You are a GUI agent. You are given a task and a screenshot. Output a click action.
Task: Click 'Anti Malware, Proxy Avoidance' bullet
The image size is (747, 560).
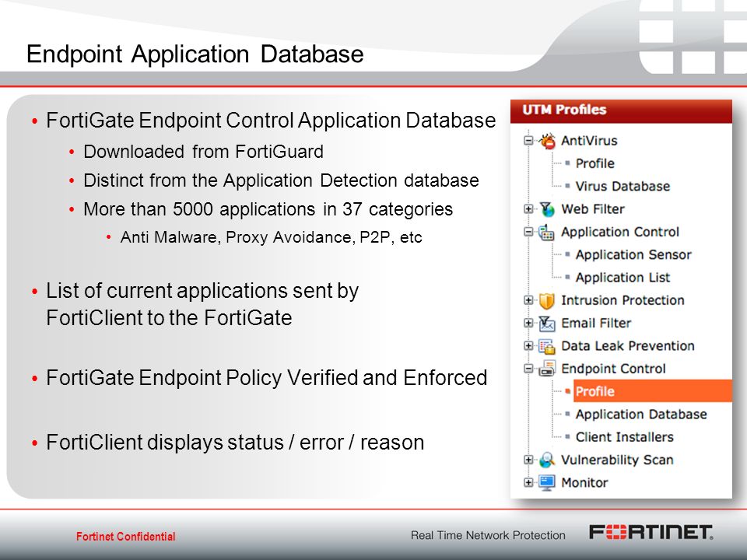coord(271,237)
